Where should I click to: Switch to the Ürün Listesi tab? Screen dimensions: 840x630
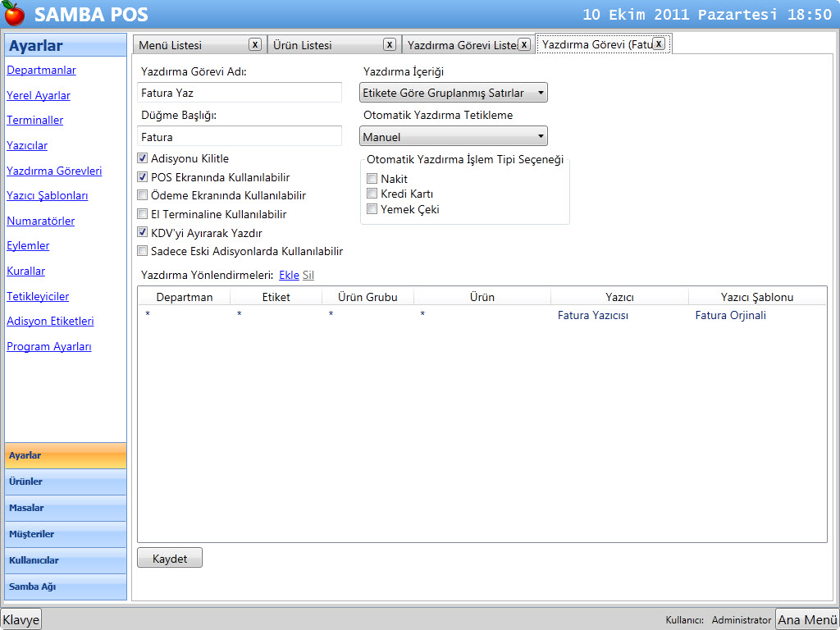click(x=323, y=45)
